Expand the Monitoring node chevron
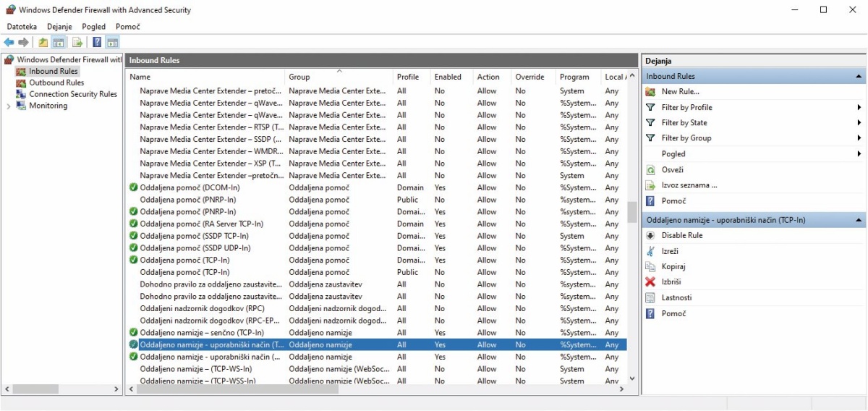868x411 pixels. coord(9,106)
